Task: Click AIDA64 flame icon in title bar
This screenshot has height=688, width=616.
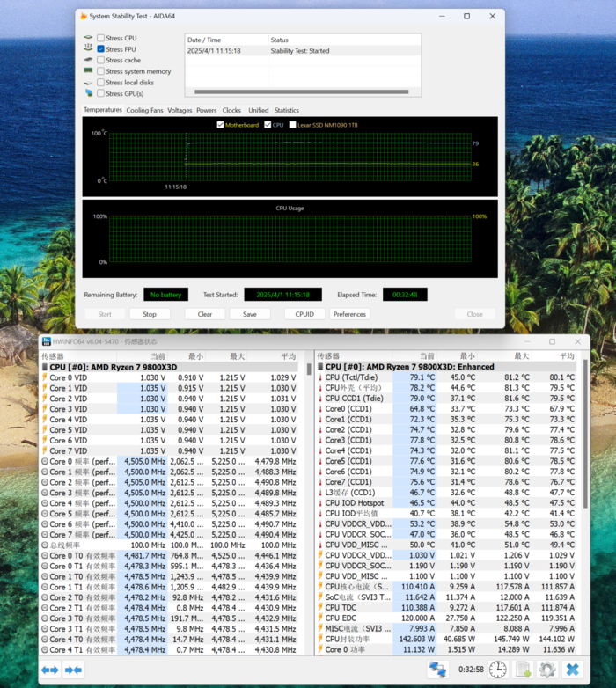Action: tap(84, 16)
